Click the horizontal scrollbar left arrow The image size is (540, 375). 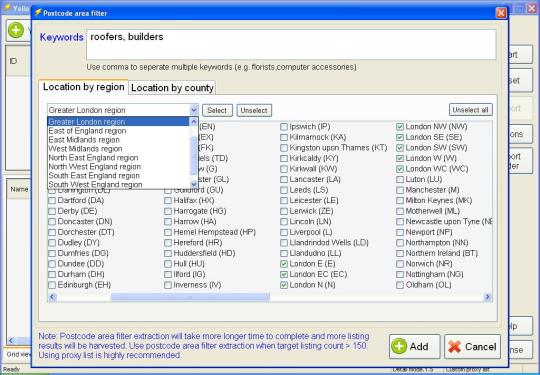point(52,297)
